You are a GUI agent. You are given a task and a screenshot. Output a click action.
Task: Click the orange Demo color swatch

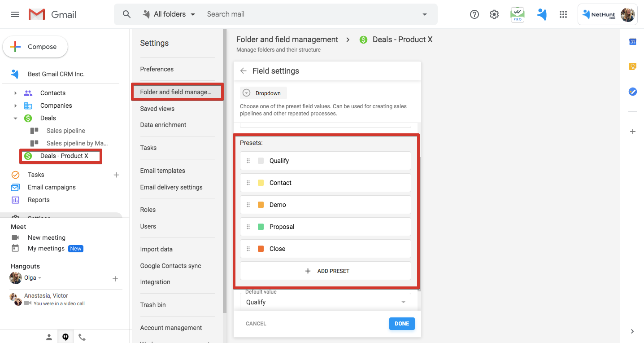tap(261, 205)
